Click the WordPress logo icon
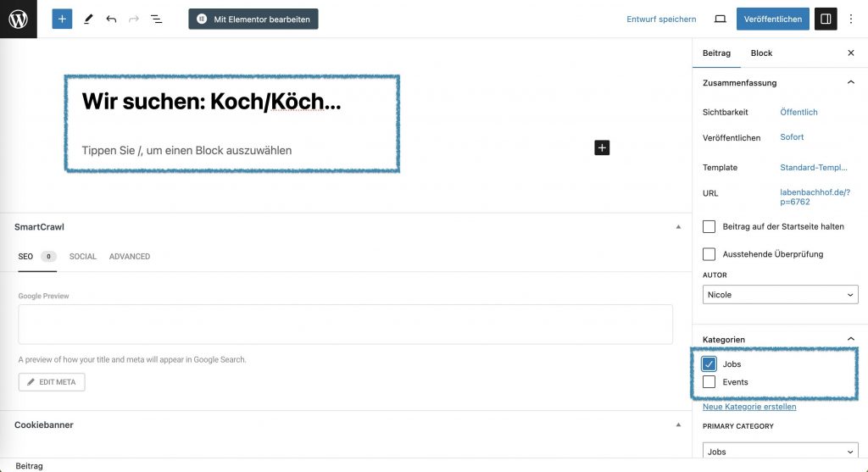 click(19, 19)
